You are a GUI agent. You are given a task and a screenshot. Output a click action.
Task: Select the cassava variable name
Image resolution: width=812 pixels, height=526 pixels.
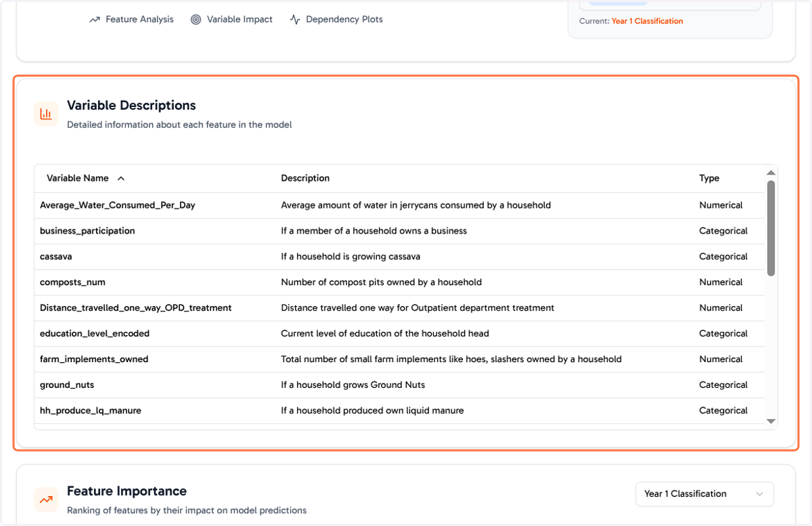point(55,257)
